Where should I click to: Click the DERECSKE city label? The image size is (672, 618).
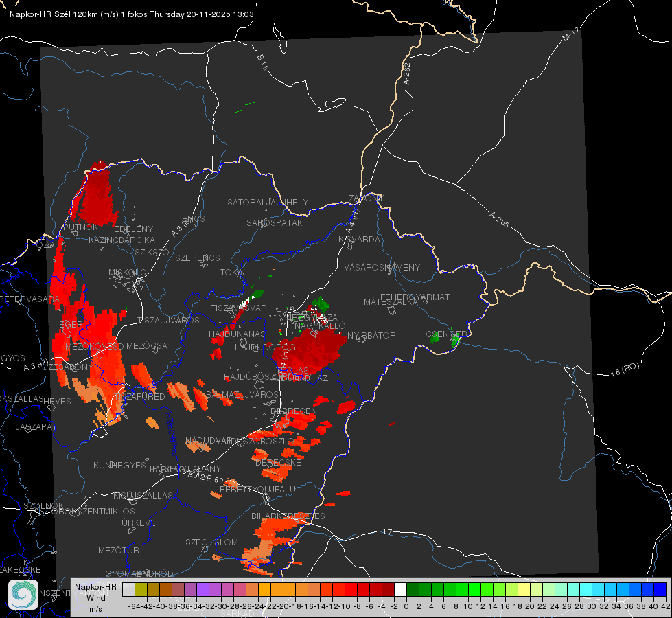(278, 463)
